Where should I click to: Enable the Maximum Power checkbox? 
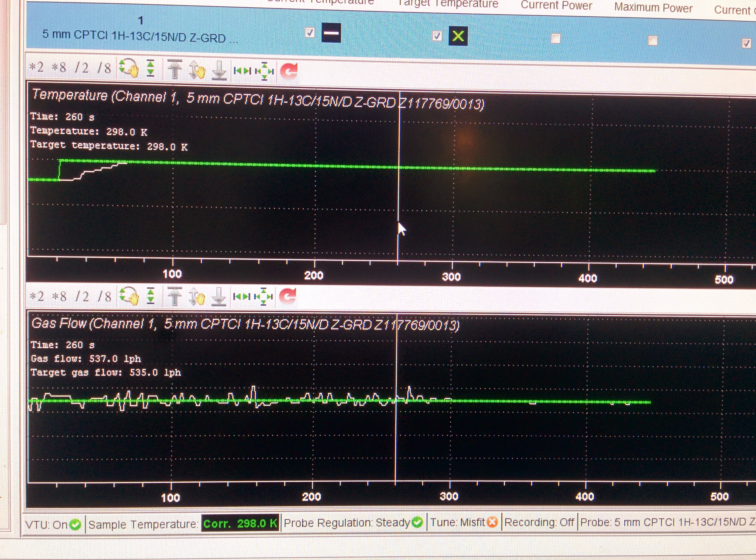tap(653, 41)
